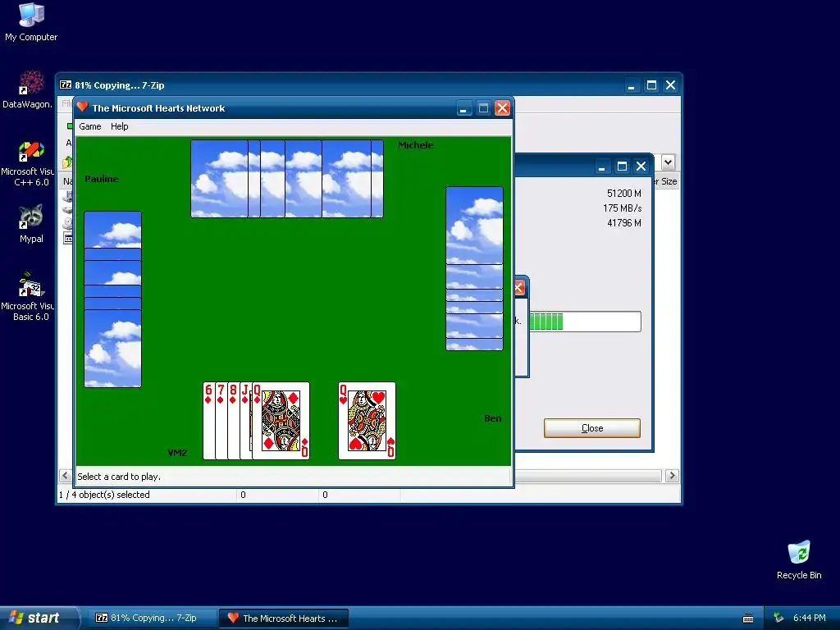Viewport: 840px width, 630px height.
Task: Select Microsoft Hearts taskbar button
Action: tap(285, 618)
